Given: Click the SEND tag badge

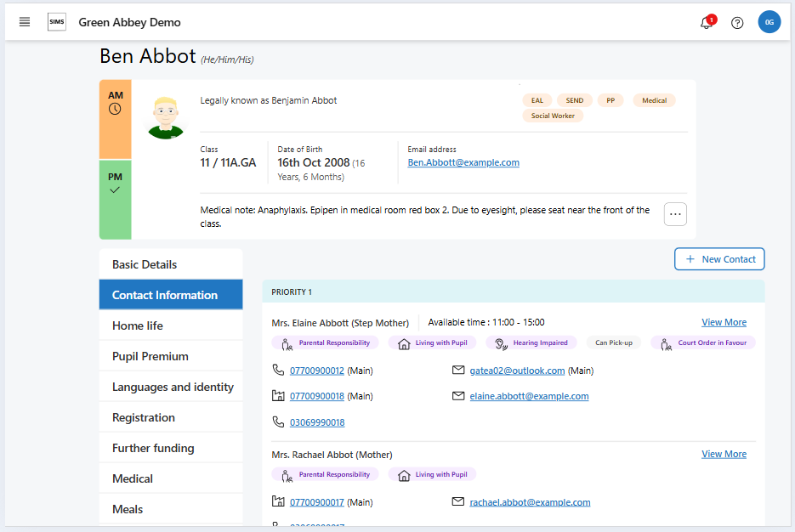Looking at the screenshot, I should [575, 100].
